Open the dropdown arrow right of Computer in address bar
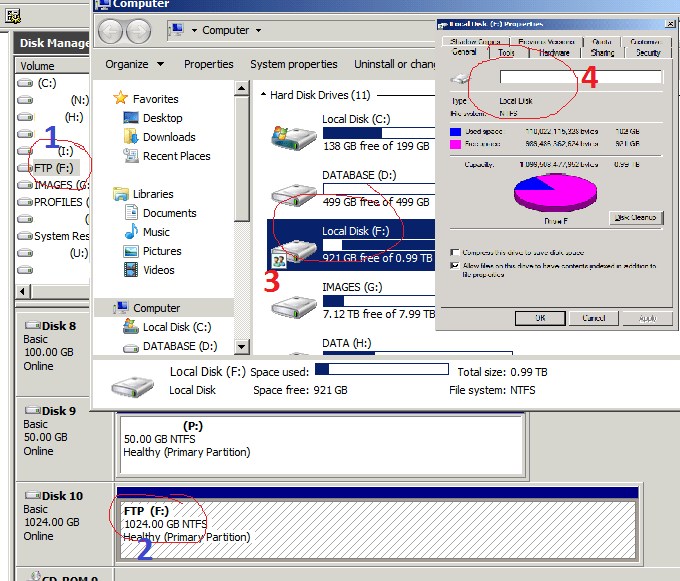The width and height of the screenshot is (680, 581). click(258, 30)
